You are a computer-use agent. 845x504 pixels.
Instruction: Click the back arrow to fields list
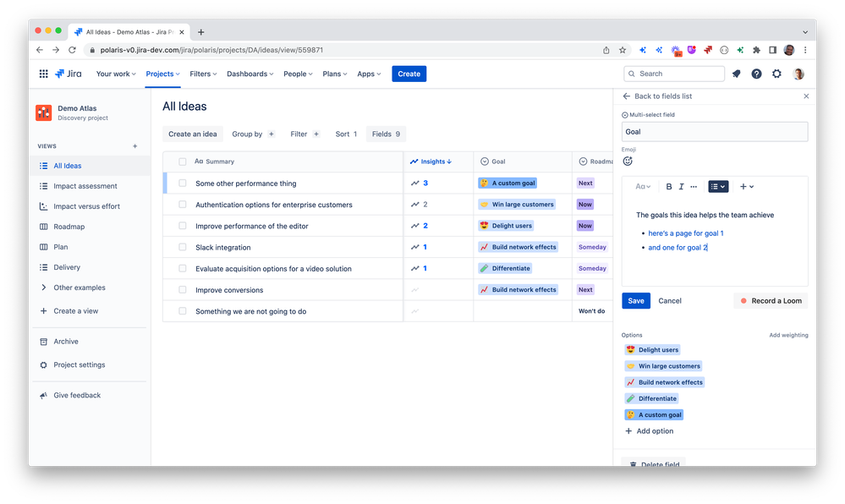(626, 96)
